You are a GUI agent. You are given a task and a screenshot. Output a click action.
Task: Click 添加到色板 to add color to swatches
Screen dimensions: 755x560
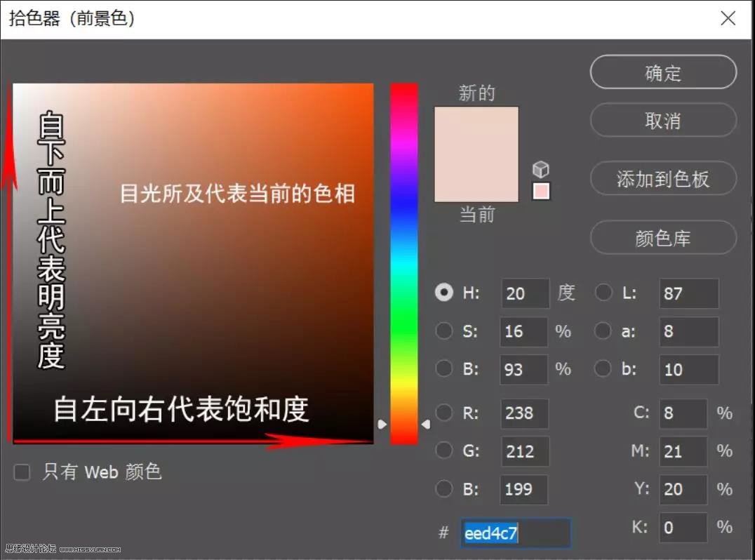[x=662, y=179]
